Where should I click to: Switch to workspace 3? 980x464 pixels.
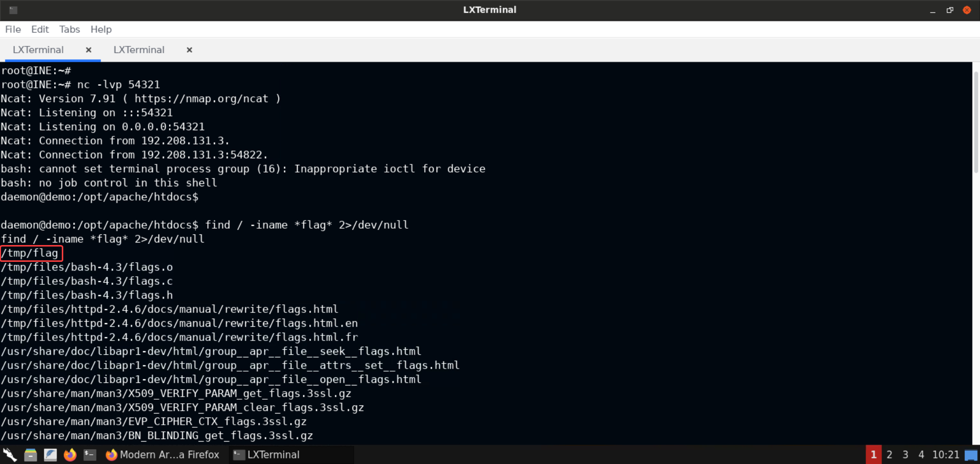point(905,454)
